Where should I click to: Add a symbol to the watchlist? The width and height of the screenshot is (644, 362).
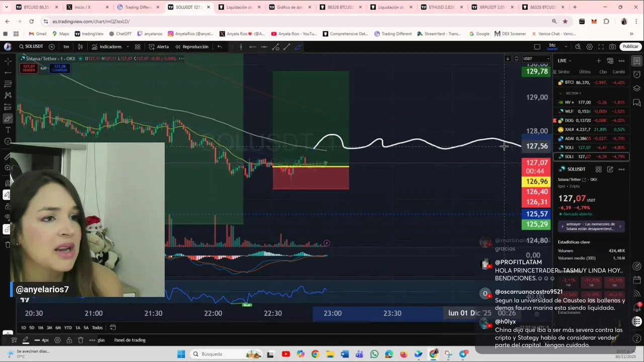pyautogui.click(x=599, y=60)
